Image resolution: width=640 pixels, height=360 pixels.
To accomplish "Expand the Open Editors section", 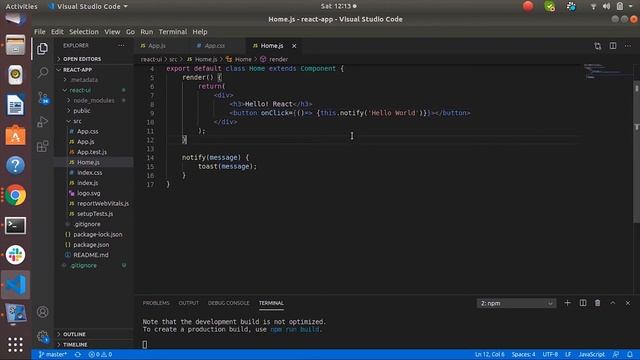I will 94,59.
